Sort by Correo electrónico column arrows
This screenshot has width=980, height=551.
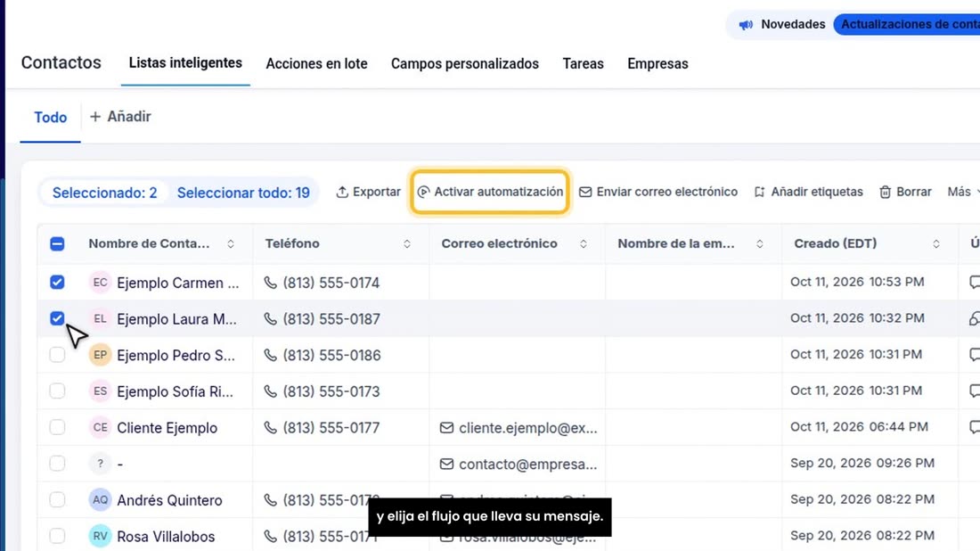click(x=584, y=244)
